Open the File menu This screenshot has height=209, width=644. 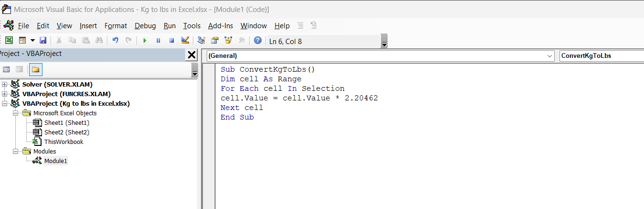[x=23, y=26]
